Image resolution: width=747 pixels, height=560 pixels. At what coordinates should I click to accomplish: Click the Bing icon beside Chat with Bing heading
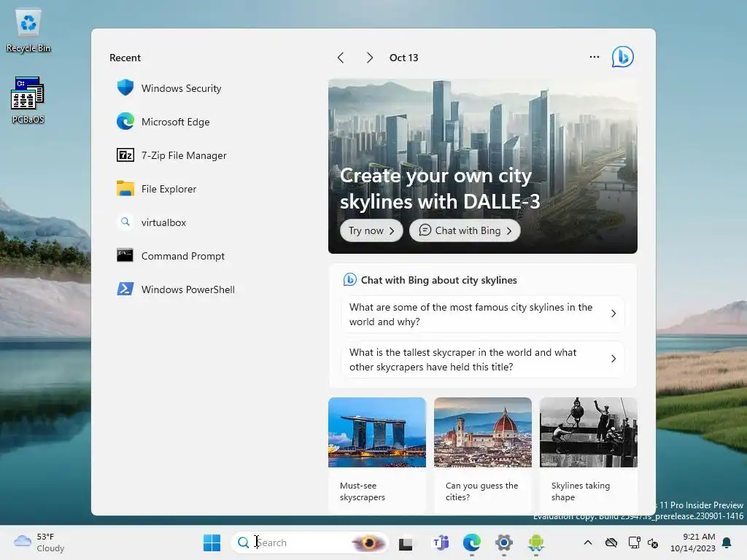[x=349, y=279]
